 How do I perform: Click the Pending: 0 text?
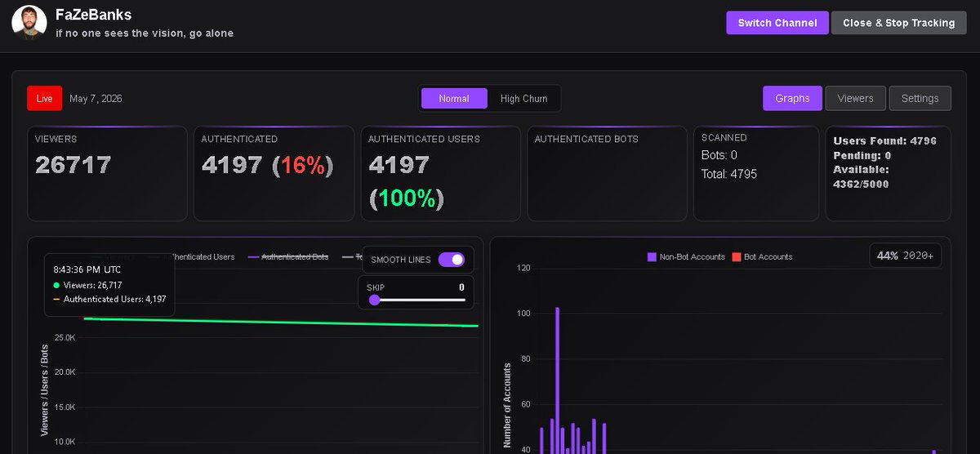[862, 155]
